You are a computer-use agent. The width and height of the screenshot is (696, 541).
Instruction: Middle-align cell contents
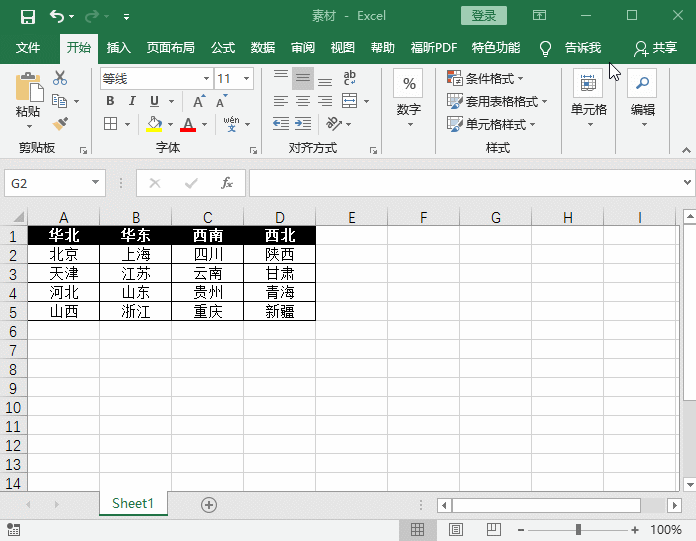pos(303,79)
